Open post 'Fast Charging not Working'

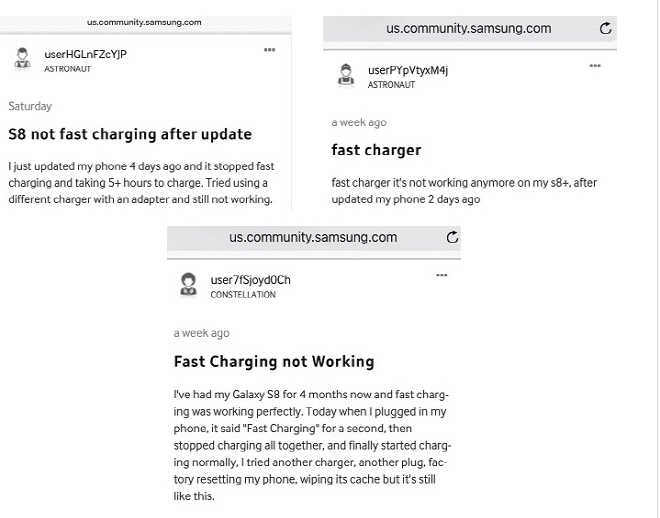tap(274, 362)
